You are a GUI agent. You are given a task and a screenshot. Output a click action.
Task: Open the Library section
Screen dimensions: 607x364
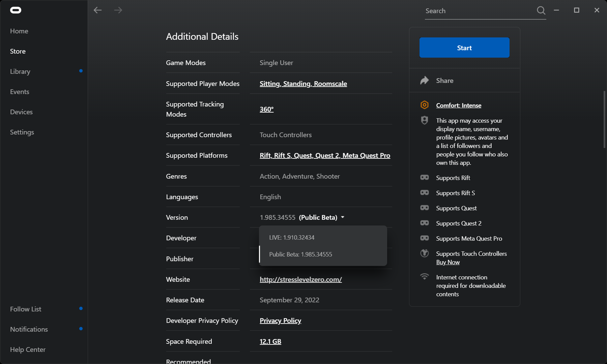coord(20,71)
